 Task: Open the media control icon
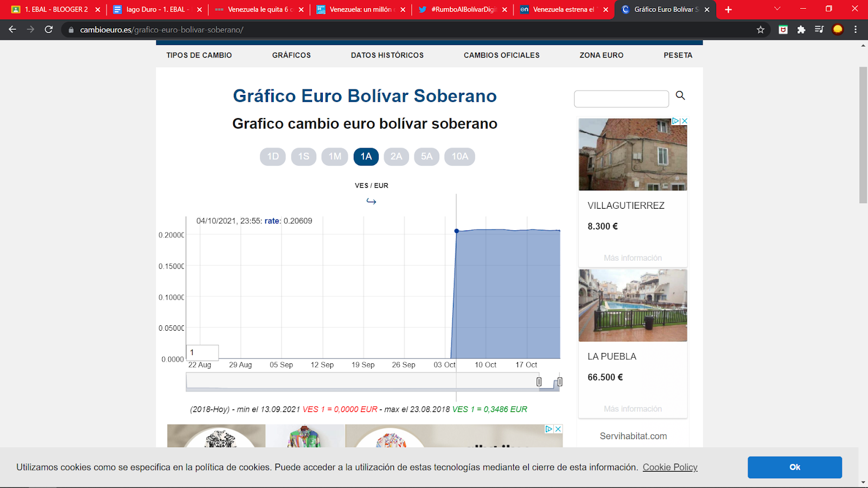(x=819, y=30)
